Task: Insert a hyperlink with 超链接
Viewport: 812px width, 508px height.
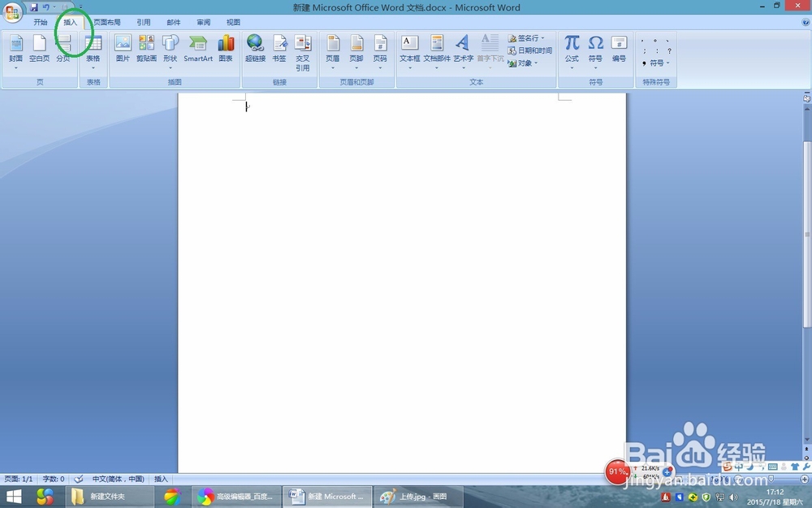Action: click(255, 49)
